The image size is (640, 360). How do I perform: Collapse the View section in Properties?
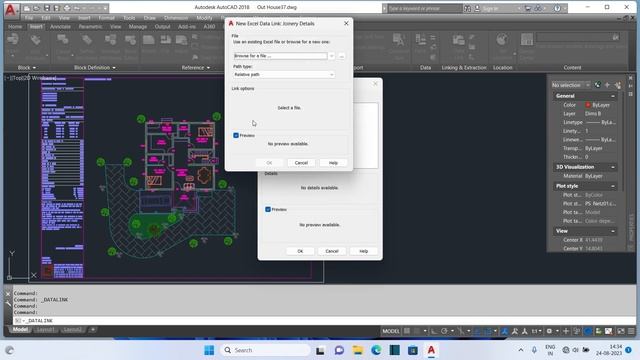pyautogui.click(x=613, y=231)
